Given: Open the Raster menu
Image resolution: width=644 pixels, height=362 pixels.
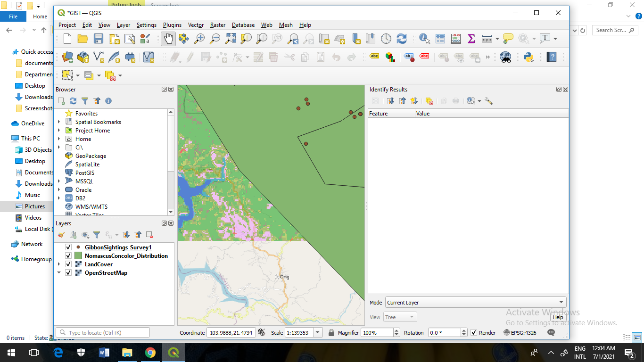Looking at the screenshot, I should point(218,25).
